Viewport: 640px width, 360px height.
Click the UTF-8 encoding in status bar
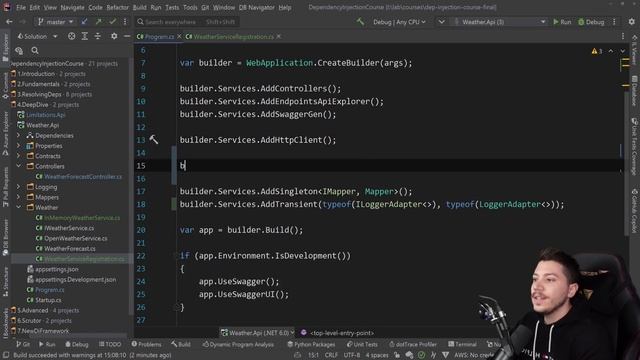coord(351,355)
